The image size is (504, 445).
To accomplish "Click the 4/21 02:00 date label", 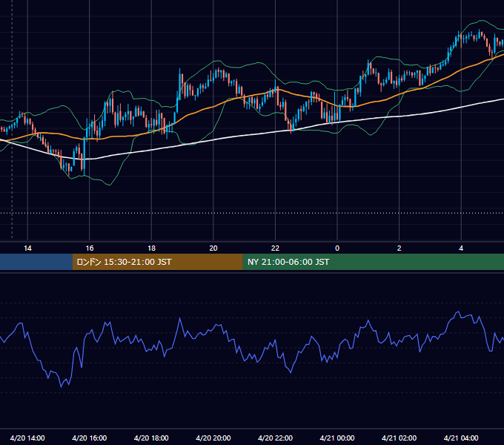I will click(x=399, y=438).
